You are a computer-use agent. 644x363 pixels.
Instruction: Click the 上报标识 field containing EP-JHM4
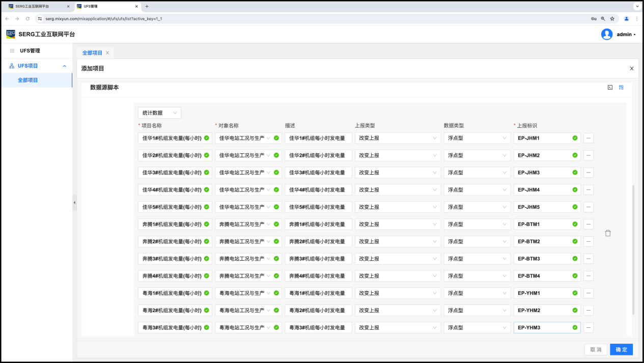click(x=543, y=190)
